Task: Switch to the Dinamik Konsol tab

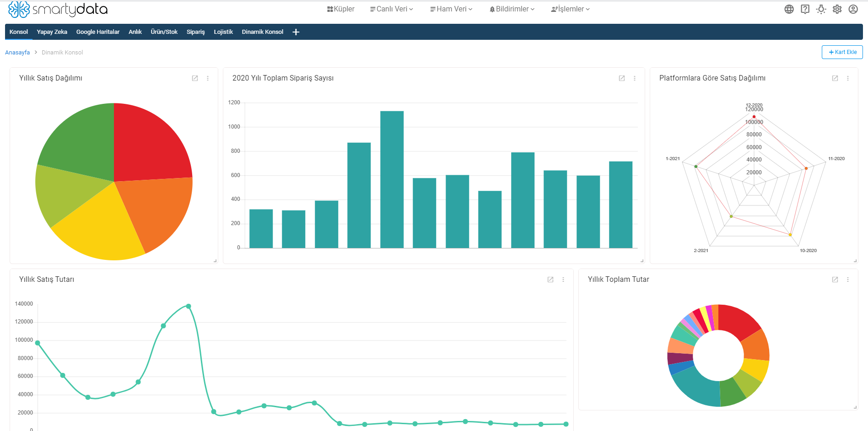Action: (263, 32)
